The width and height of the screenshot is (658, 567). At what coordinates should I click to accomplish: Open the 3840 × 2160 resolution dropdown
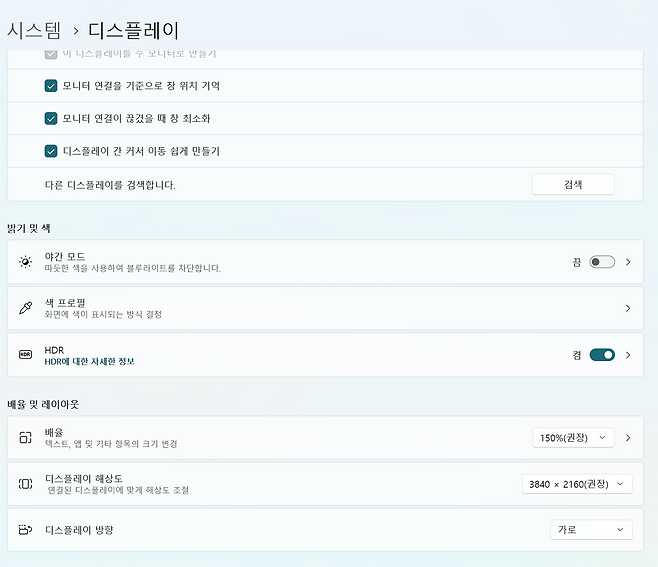point(577,484)
